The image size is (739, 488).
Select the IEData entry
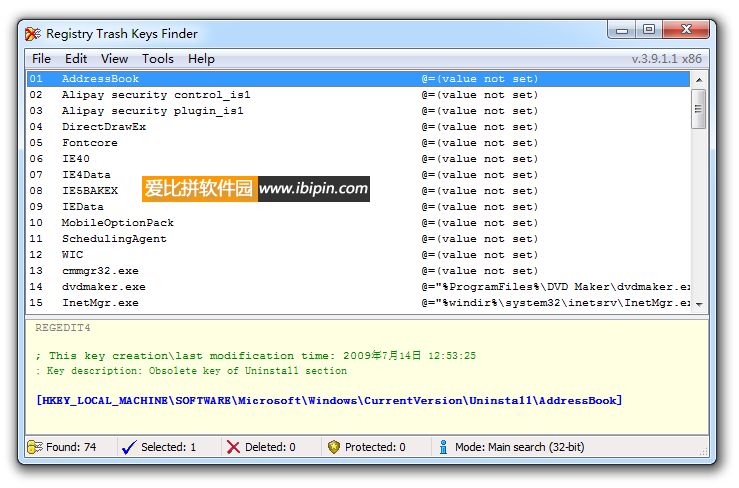pyautogui.click(x=358, y=207)
